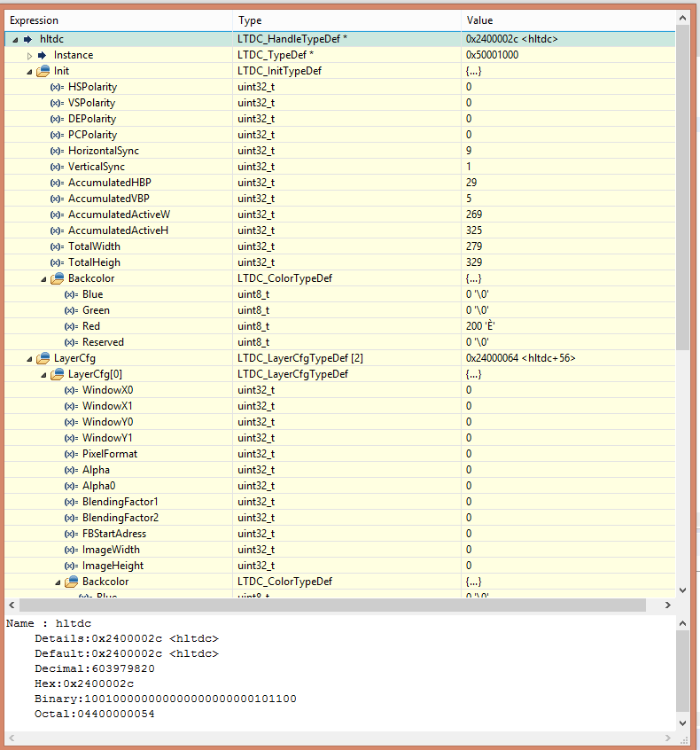Screen dimensions: 700x750
Task: Select the TotalWidth value 279
Action: (x=474, y=246)
